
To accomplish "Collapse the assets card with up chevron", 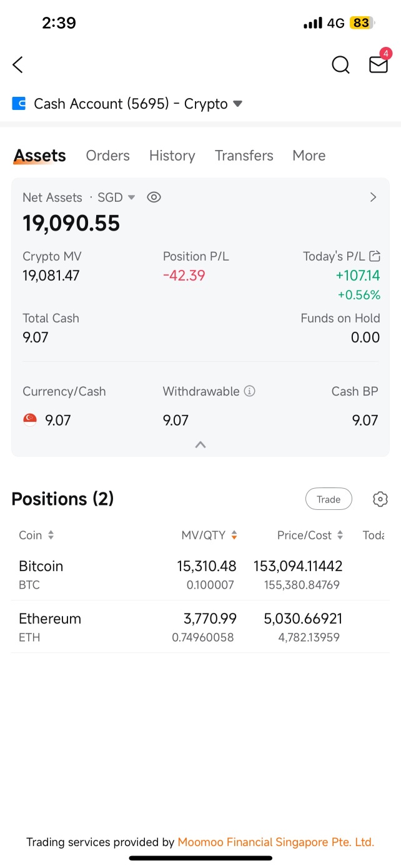I will (x=200, y=445).
